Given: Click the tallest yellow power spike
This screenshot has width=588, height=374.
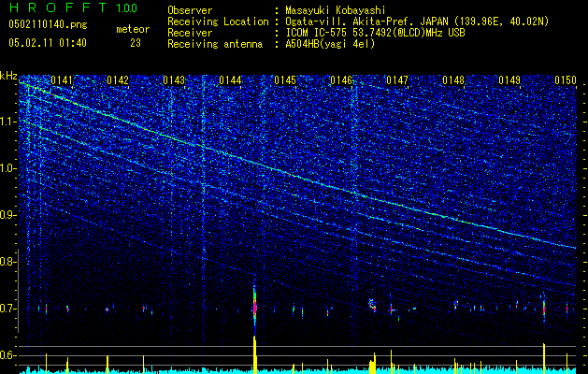Looking at the screenshot, I should [254, 354].
